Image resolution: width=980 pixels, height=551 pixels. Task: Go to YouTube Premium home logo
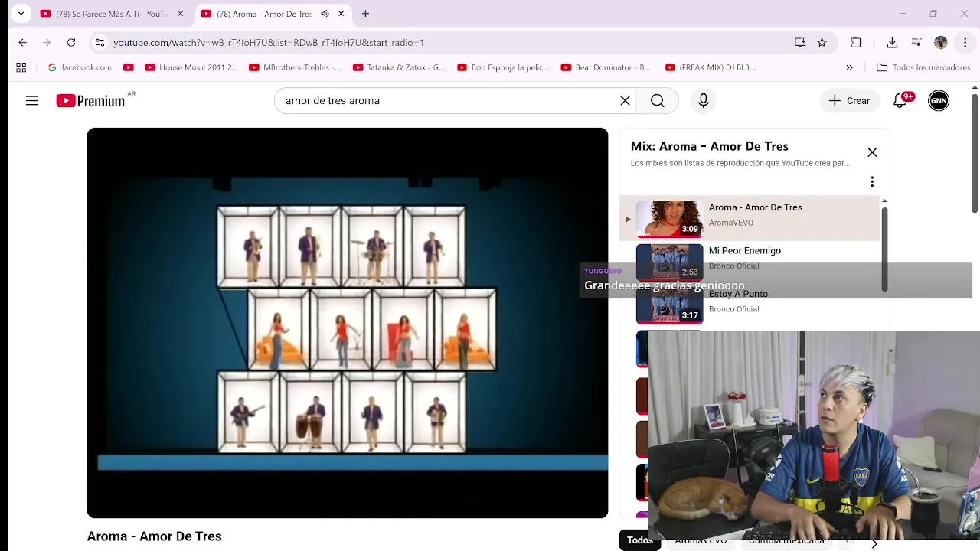[90, 100]
